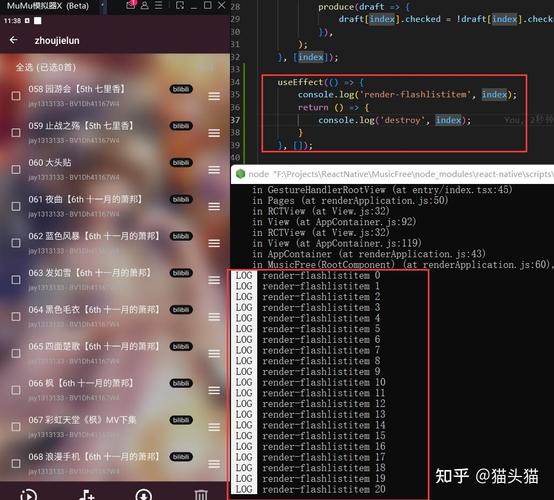Click line number 37 in editor gutter
This screenshot has width=554, height=500.
click(236, 120)
